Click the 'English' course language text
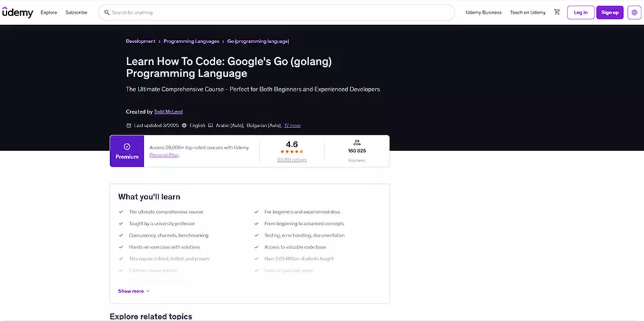This screenshot has width=644, height=321. pos(197,125)
